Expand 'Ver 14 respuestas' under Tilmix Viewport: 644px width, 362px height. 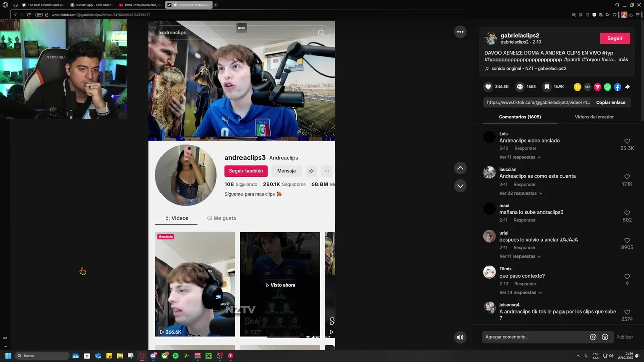[520, 292]
